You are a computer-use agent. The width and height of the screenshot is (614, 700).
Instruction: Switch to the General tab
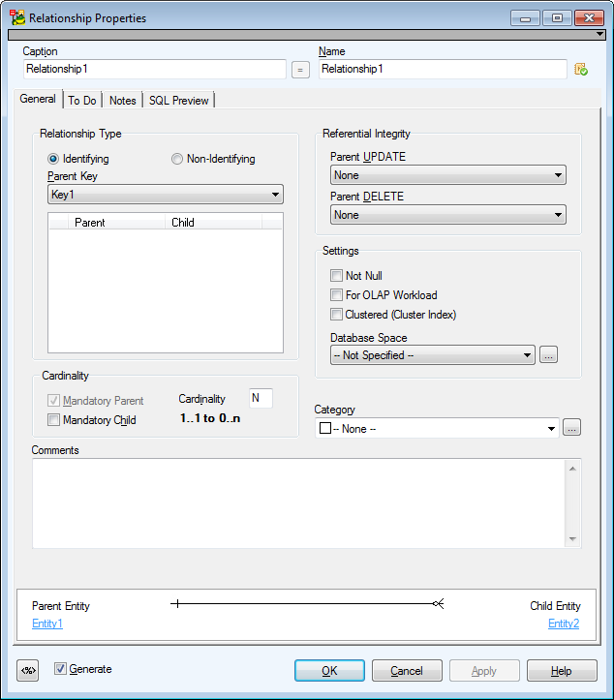[x=38, y=99]
